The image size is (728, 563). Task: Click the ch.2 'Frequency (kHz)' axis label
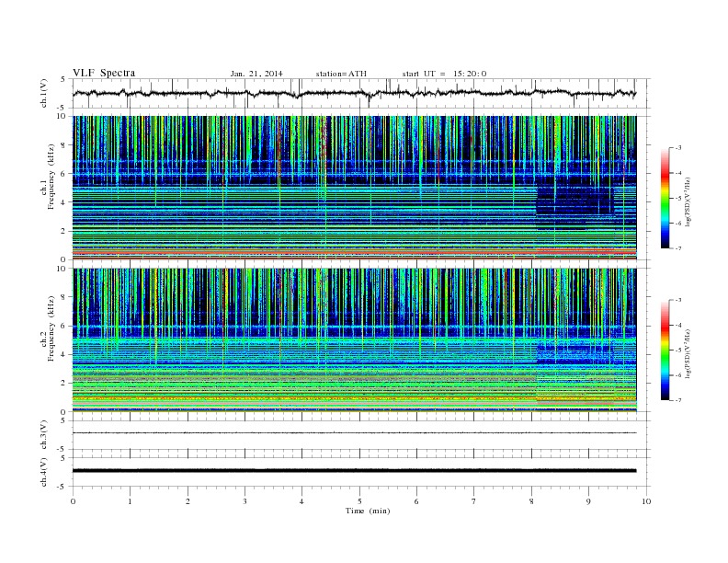coord(51,327)
